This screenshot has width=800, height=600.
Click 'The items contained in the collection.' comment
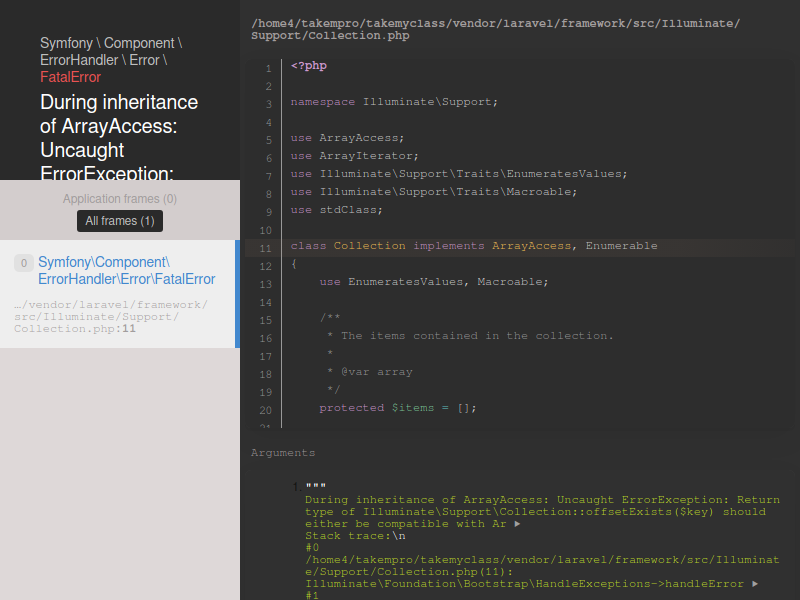(477, 336)
